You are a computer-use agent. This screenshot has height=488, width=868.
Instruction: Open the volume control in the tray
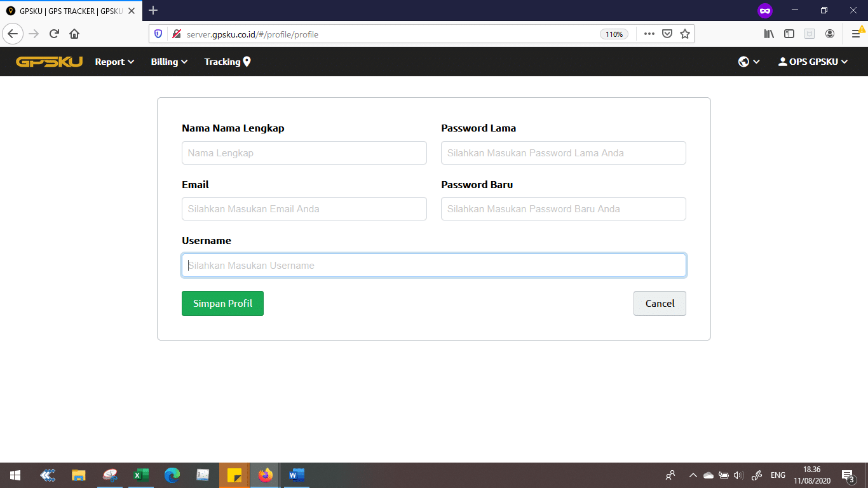point(738,475)
